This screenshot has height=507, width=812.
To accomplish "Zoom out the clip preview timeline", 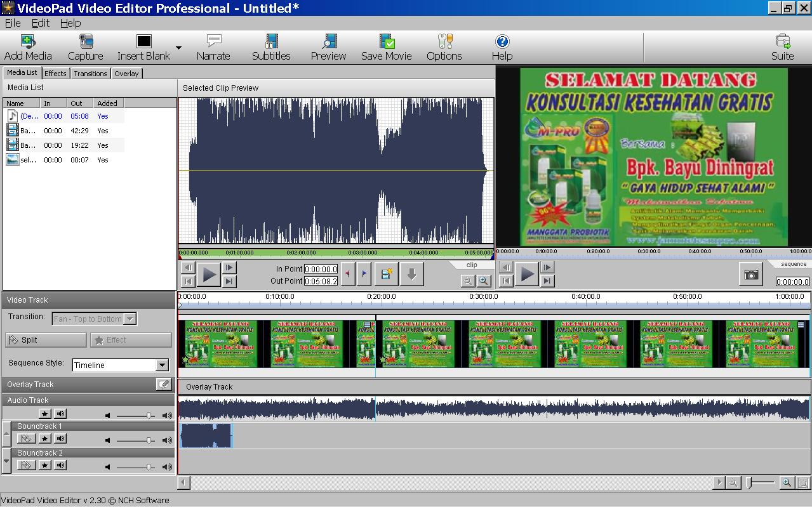I will 468,280.
